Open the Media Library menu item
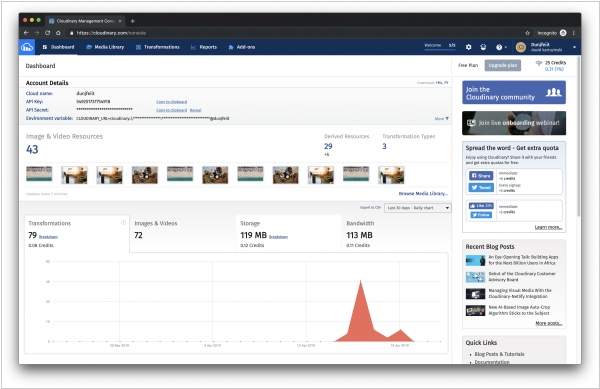600x389 pixels. (x=105, y=47)
